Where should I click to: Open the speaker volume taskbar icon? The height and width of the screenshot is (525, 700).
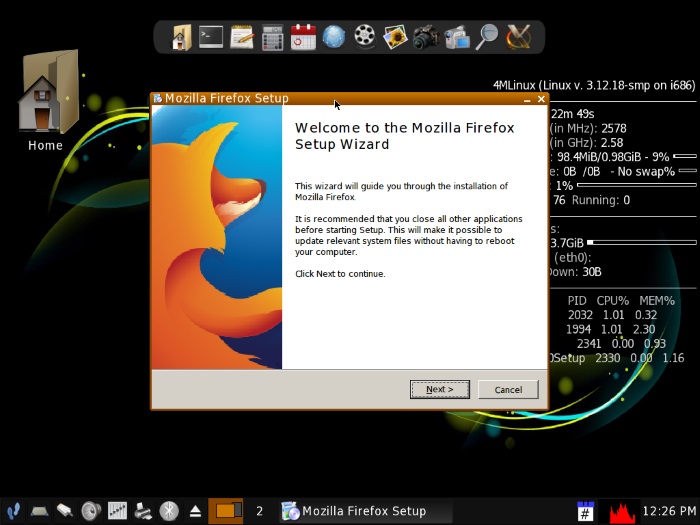pos(91,511)
